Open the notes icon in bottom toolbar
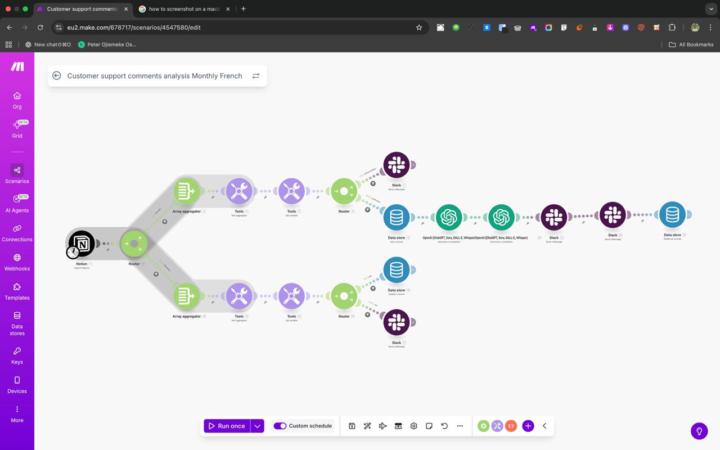The width and height of the screenshot is (720, 450). [x=429, y=426]
